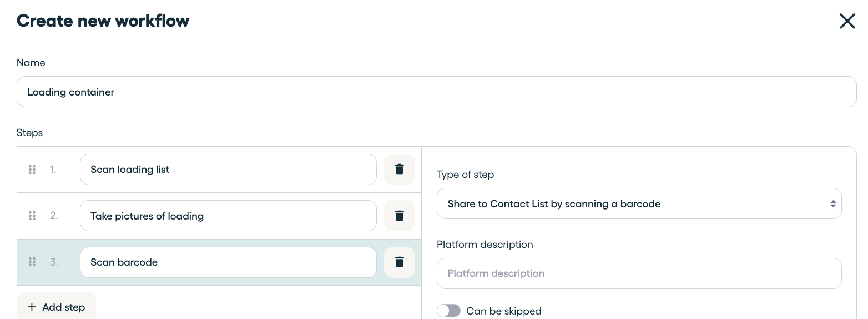Open the Type of step dropdown
Viewport: 868px width, 319px height.
tap(639, 204)
